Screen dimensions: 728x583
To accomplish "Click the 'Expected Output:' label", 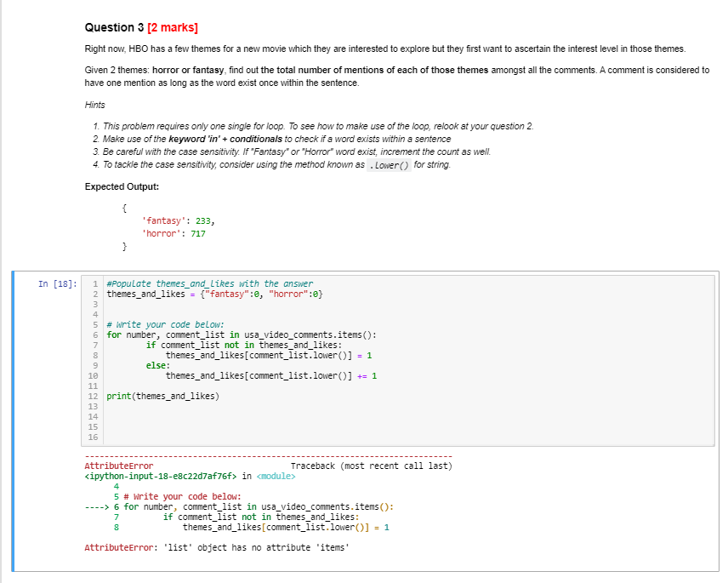I will (x=122, y=186).
